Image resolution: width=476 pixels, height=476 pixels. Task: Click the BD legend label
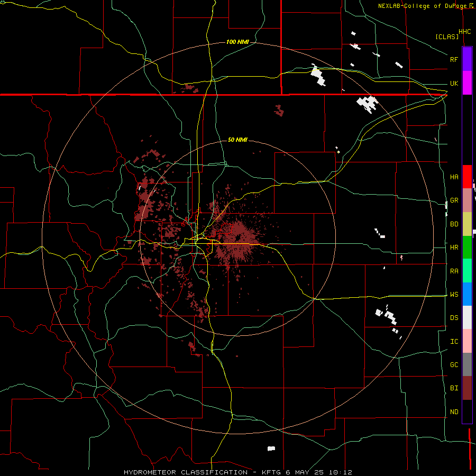[454, 224]
